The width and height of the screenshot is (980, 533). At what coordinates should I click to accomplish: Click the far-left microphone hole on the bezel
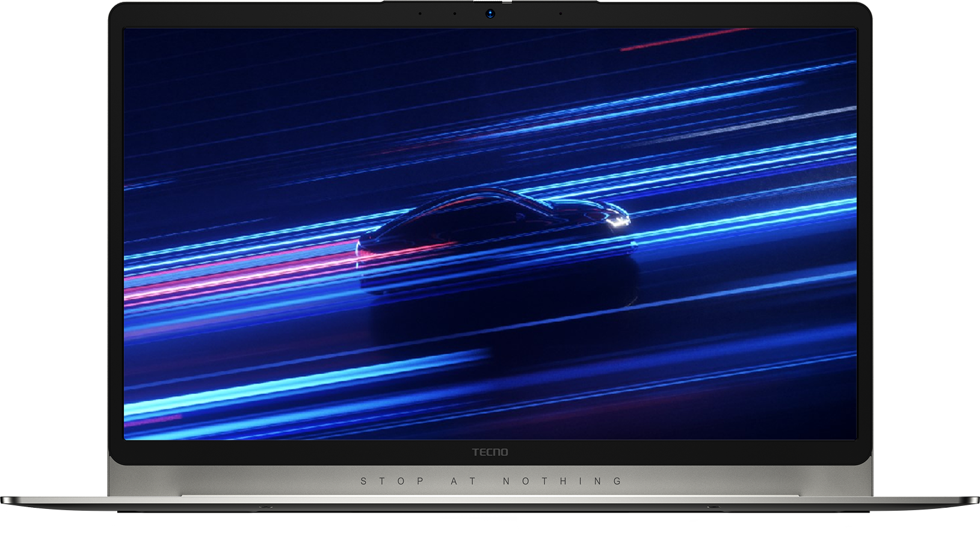(420, 13)
